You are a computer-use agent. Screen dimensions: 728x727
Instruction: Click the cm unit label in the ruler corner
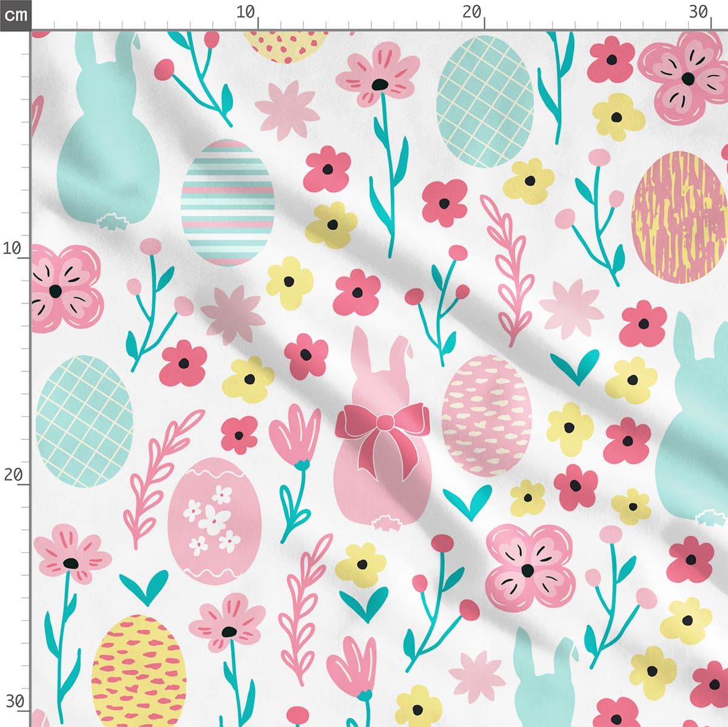(15, 15)
